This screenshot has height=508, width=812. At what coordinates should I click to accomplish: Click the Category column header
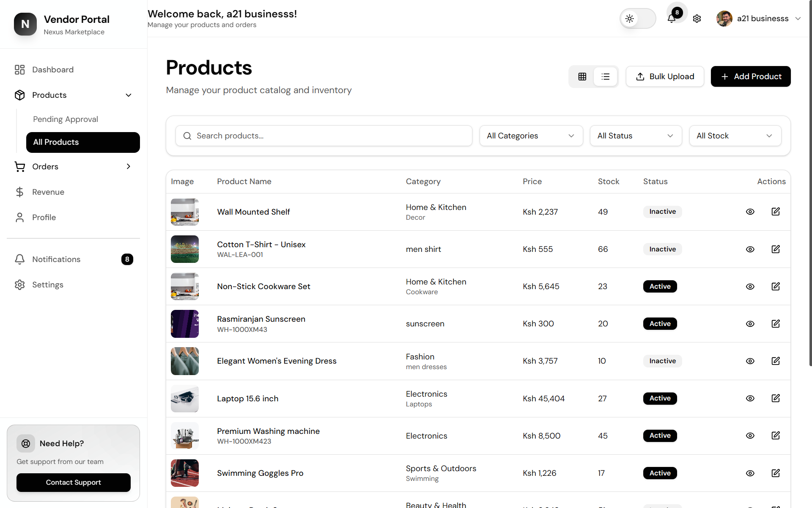tap(423, 182)
